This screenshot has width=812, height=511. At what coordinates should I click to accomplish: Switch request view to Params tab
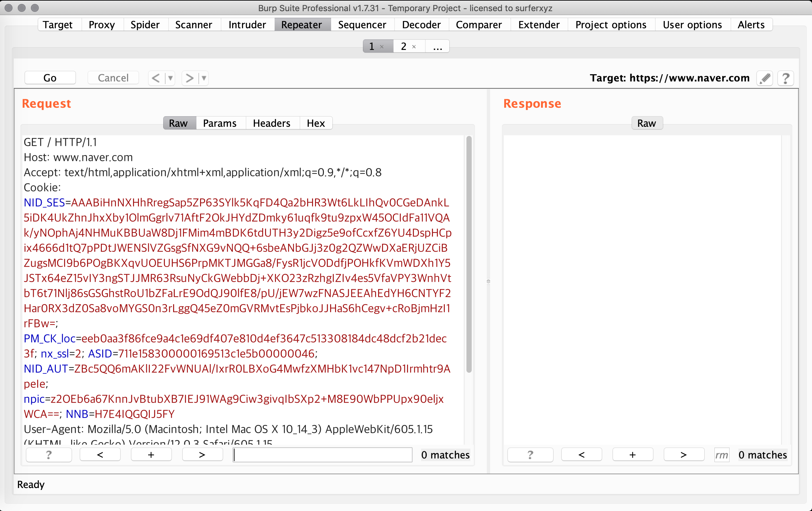coord(219,123)
